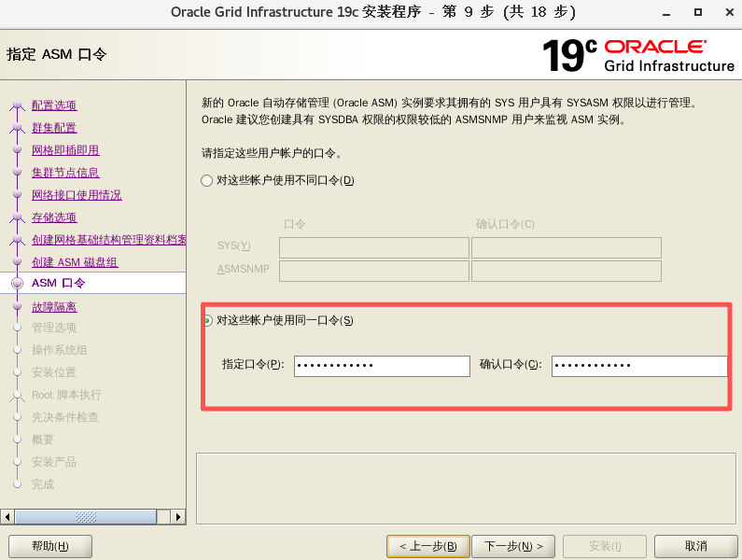
Task: Open the 网格即插即用 step link
Action: [65, 150]
